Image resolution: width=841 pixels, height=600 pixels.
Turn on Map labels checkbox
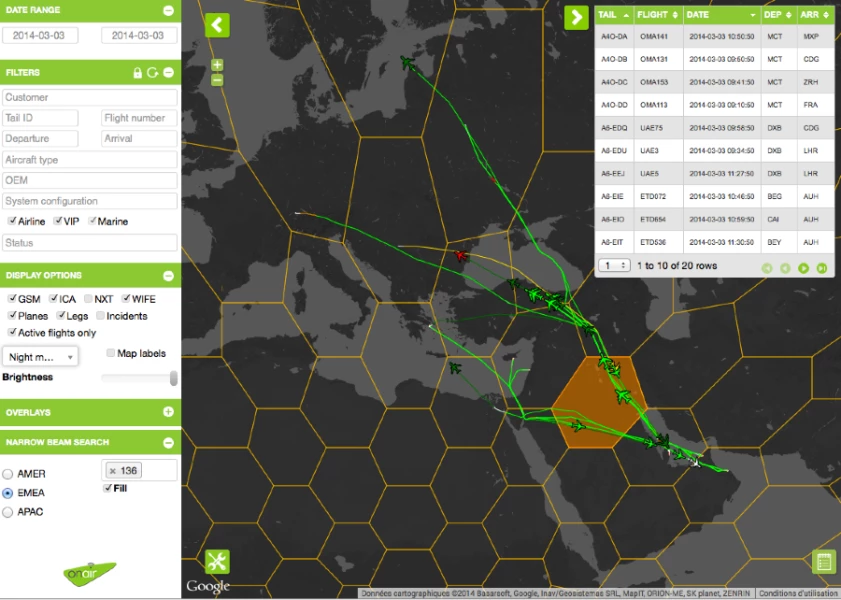pos(110,353)
